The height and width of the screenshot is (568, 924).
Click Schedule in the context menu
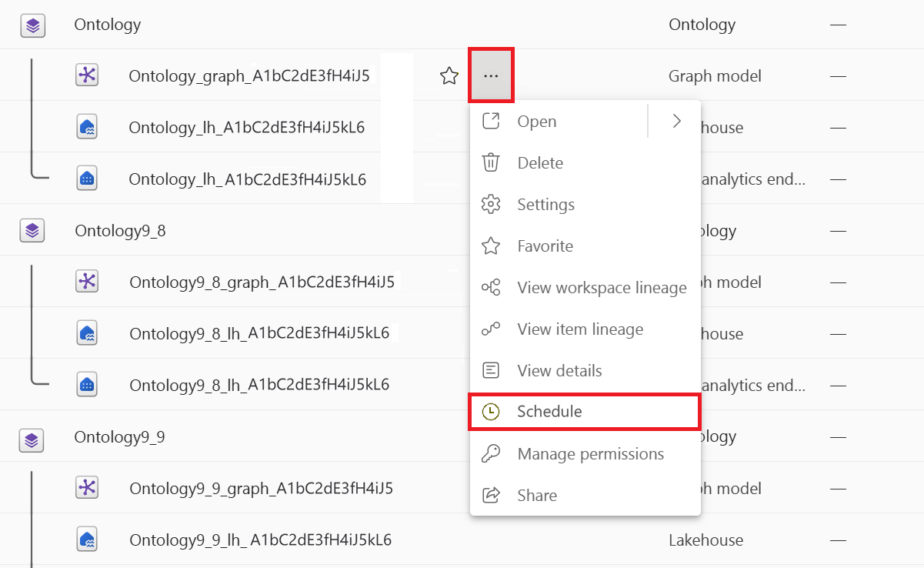tap(585, 411)
